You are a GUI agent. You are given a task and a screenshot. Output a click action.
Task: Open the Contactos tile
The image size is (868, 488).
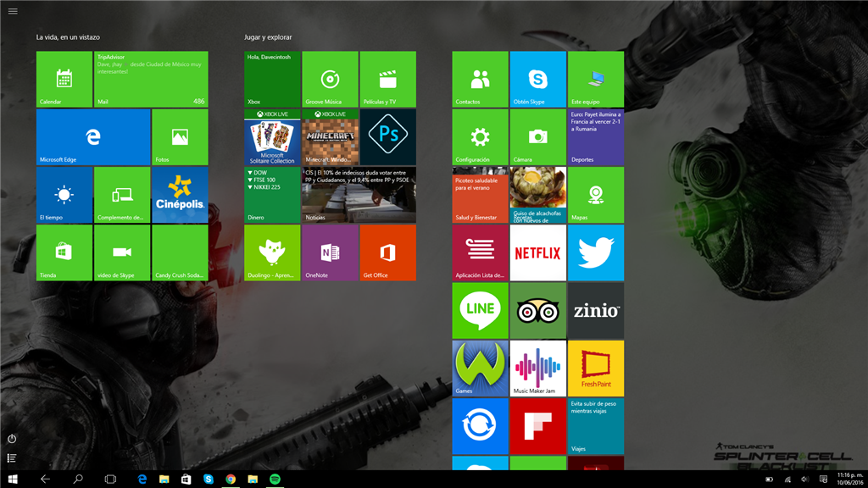pos(480,79)
